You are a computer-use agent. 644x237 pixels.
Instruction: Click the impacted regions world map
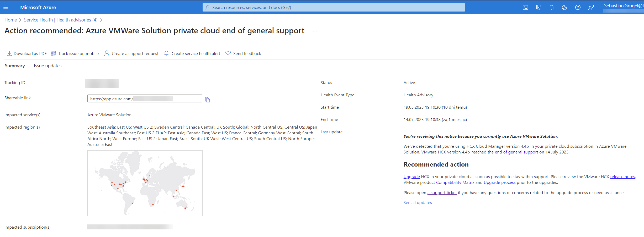145,183
